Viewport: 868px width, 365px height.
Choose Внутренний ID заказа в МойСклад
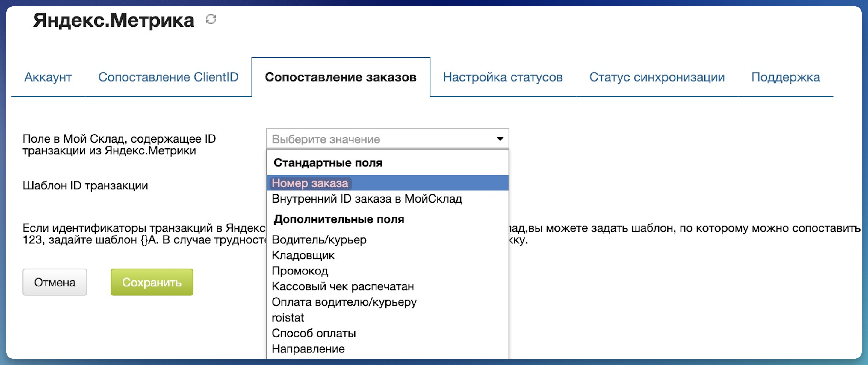[388, 199]
